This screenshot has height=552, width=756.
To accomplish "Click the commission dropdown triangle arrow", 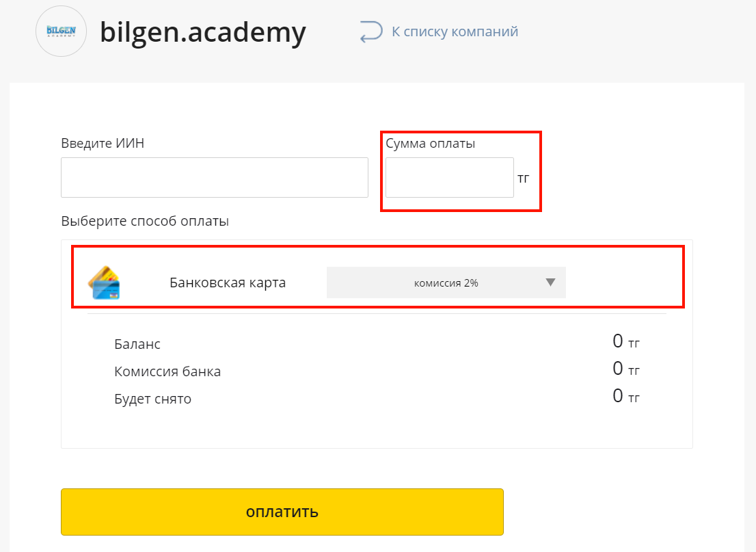I will [x=550, y=282].
